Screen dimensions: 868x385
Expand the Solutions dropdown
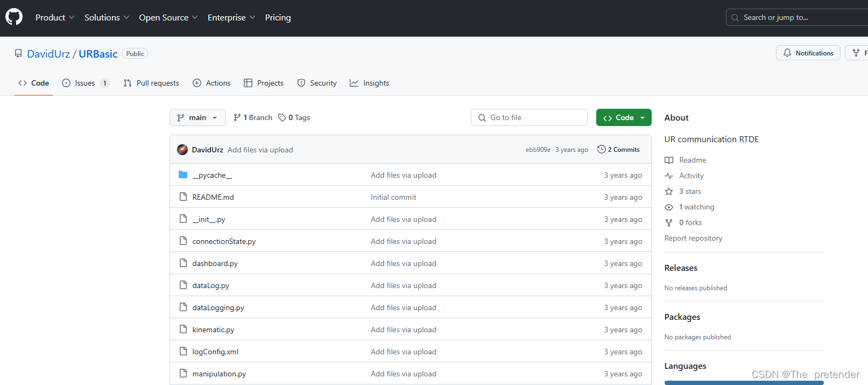coord(107,17)
